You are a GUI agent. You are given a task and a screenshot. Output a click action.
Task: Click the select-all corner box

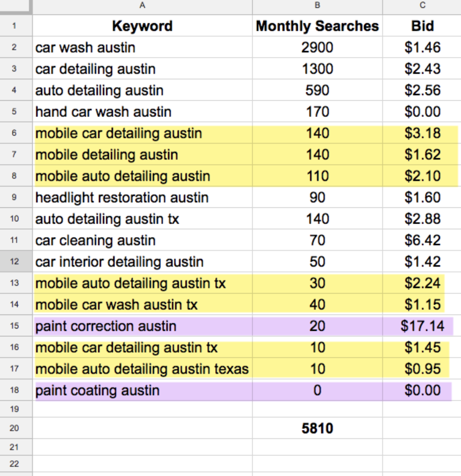[15, 6]
